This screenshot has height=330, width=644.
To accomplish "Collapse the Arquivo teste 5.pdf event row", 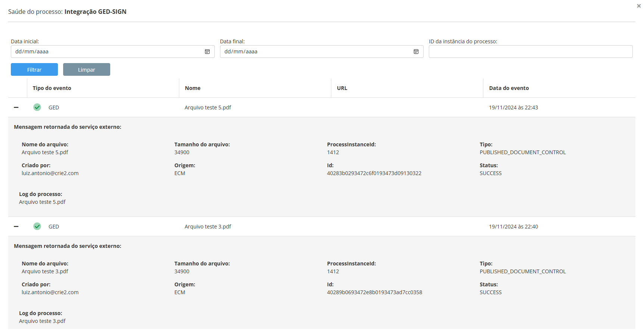I will [16, 108].
